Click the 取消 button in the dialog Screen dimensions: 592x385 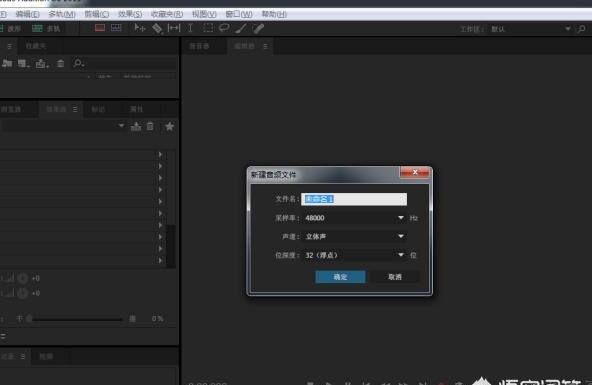coord(395,277)
